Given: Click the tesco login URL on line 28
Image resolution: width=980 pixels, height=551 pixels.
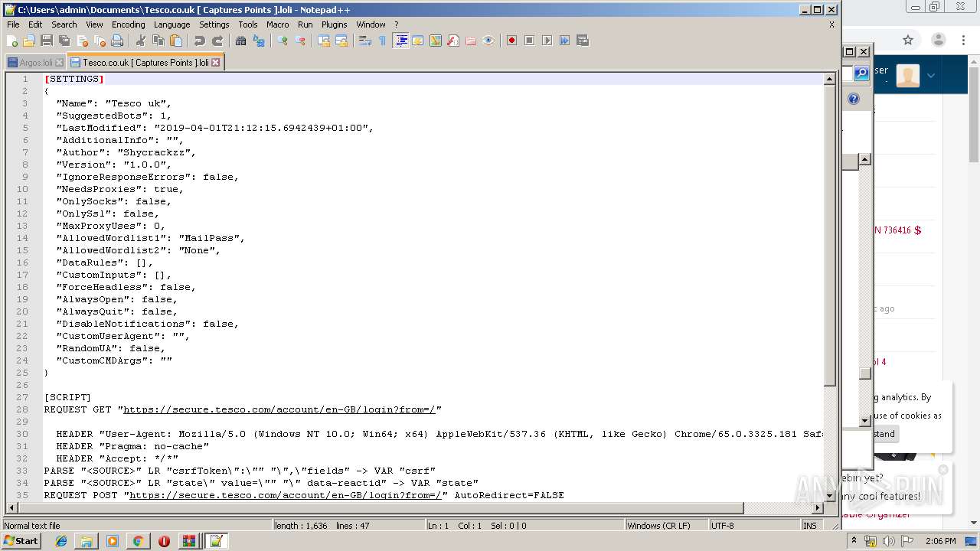Looking at the screenshot, I should (x=279, y=409).
